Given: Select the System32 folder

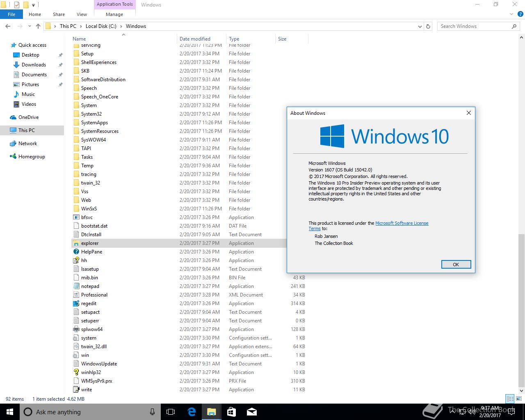Looking at the screenshot, I should click(x=91, y=114).
